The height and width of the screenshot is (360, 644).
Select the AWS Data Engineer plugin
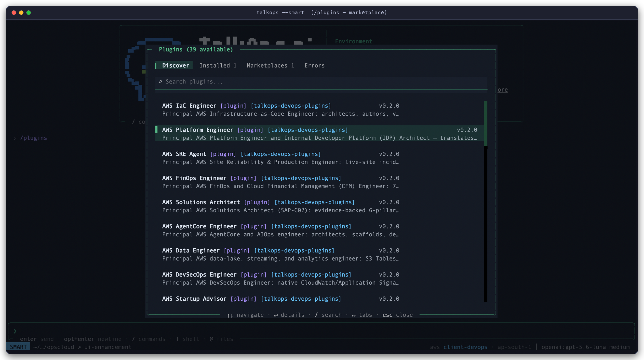point(319,254)
